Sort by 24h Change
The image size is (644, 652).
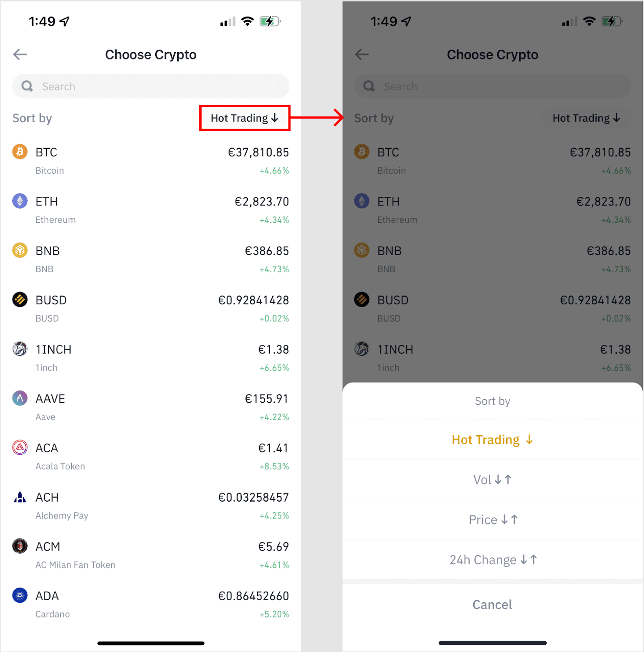pos(492,560)
